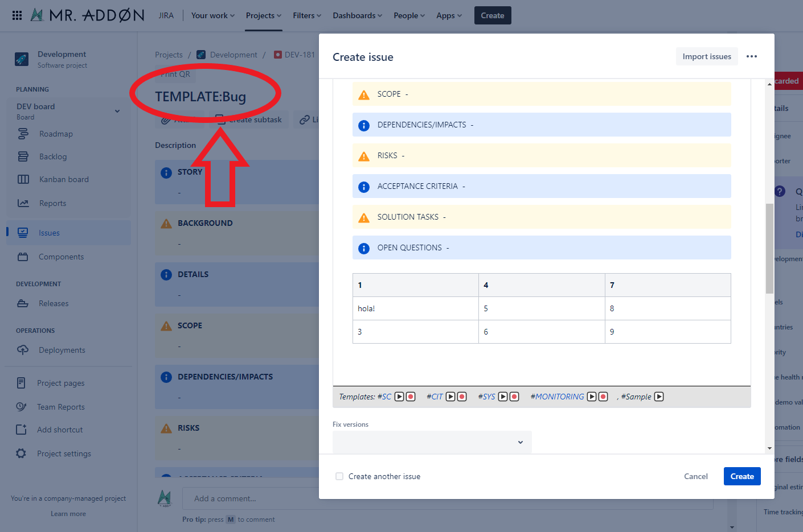
Task: Click the info icon in ACCEPTANCE CRITERIA panel
Action: (x=364, y=187)
